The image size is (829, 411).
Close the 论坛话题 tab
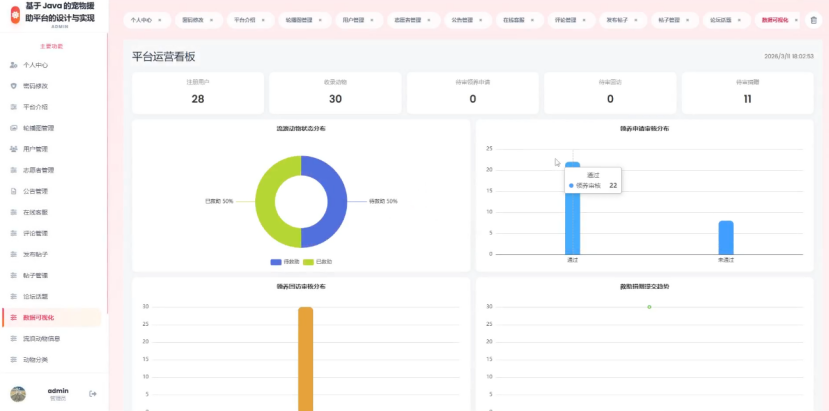[739, 20]
